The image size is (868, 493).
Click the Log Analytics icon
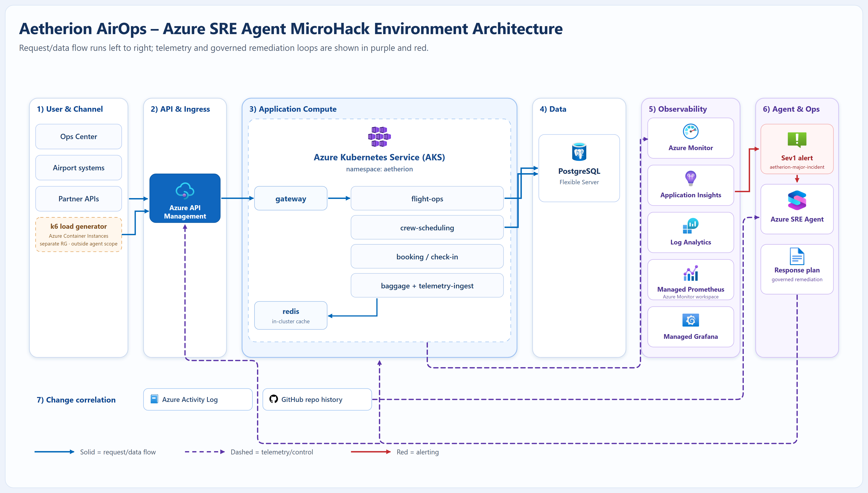pyautogui.click(x=691, y=226)
